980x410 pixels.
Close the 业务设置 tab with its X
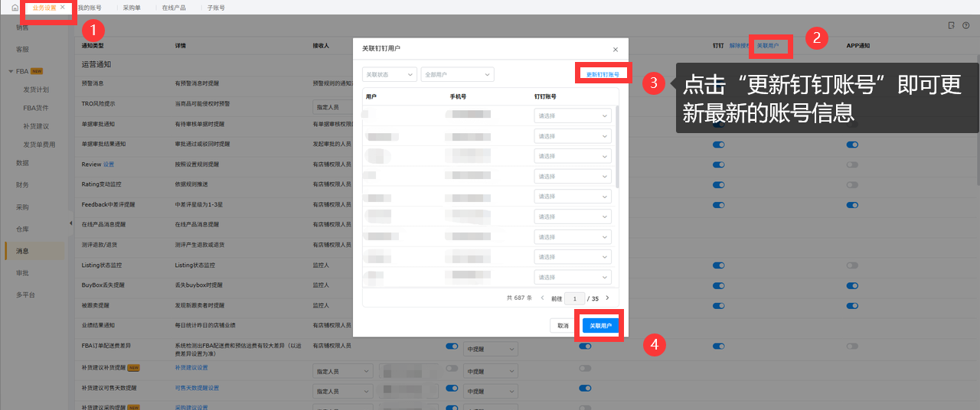(62, 7)
